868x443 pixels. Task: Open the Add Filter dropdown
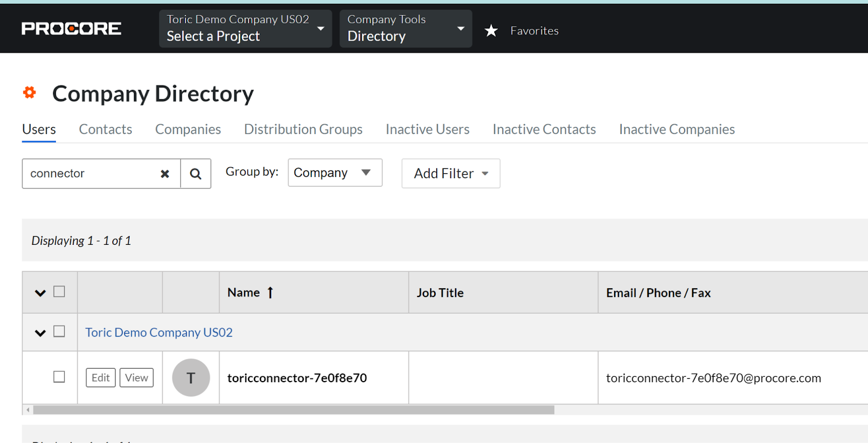451,173
